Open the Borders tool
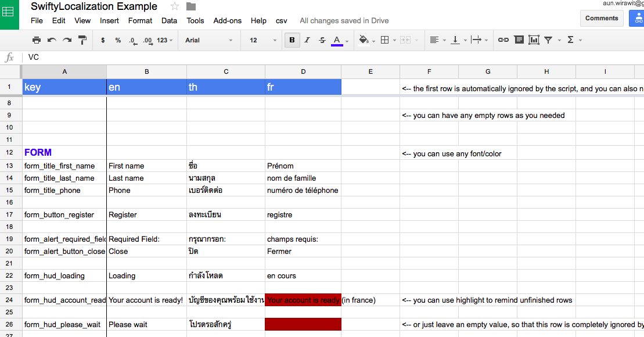Screen dimensions: 644x337 tap(385, 40)
